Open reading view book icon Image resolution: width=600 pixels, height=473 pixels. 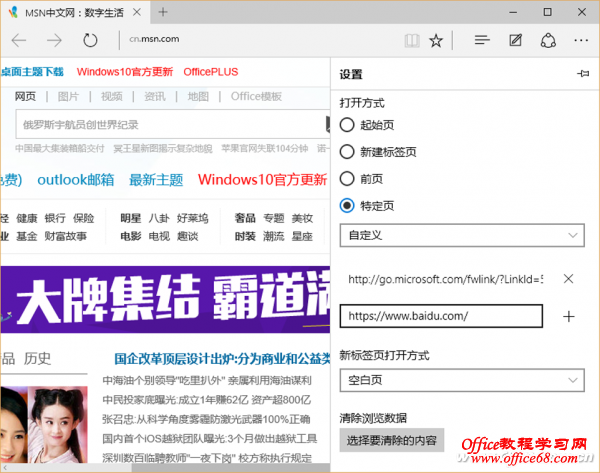[x=412, y=40]
